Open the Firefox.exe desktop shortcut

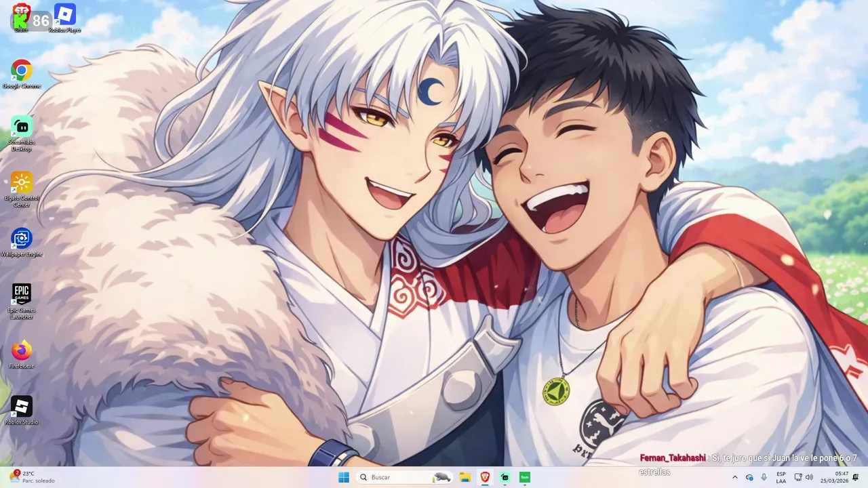click(x=22, y=354)
